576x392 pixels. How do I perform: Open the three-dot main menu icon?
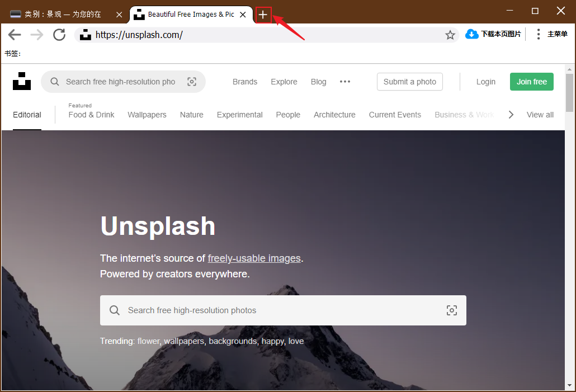[x=538, y=34]
